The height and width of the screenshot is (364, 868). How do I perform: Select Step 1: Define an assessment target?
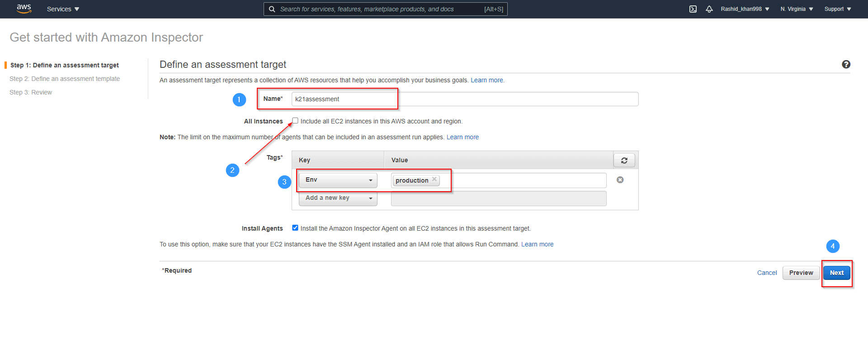click(x=65, y=65)
